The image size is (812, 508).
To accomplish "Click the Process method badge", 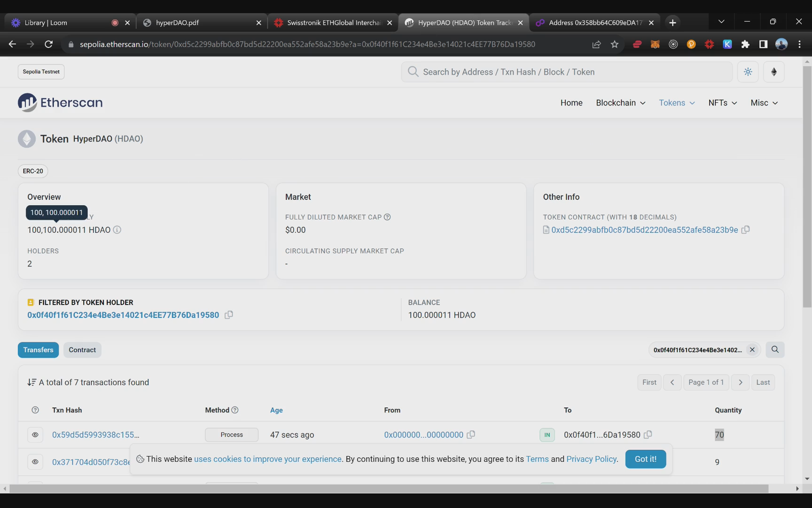I will pyautogui.click(x=232, y=435).
